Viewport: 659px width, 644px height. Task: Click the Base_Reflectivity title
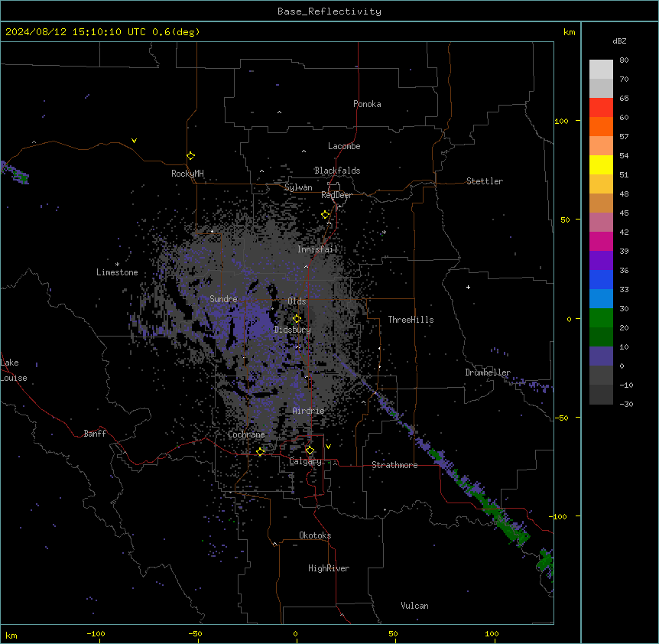(329, 11)
